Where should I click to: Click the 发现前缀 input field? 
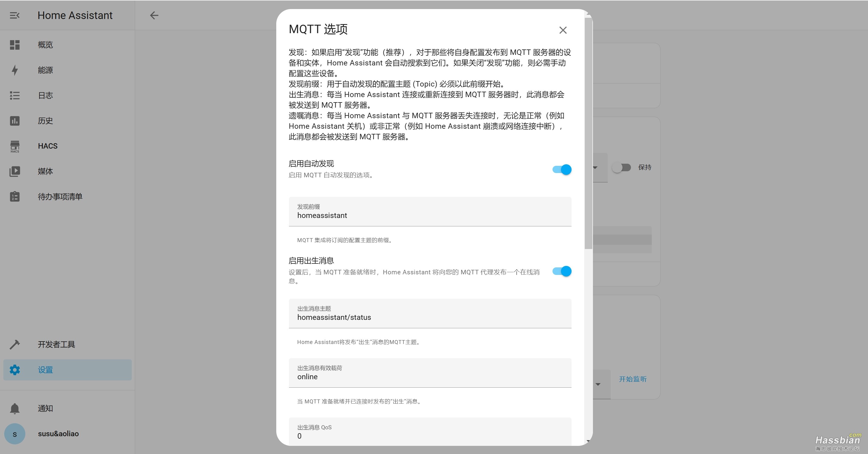pos(431,215)
